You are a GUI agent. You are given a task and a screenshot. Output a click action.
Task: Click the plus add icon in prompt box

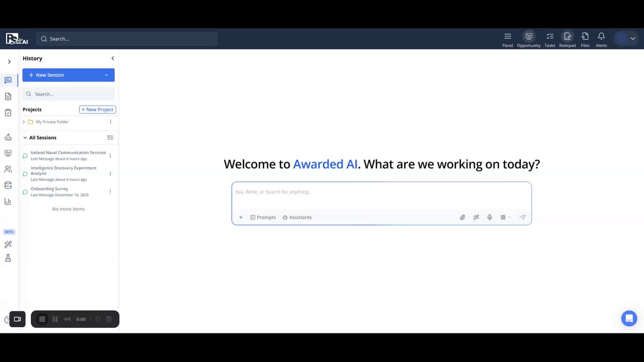click(x=240, y=218)
